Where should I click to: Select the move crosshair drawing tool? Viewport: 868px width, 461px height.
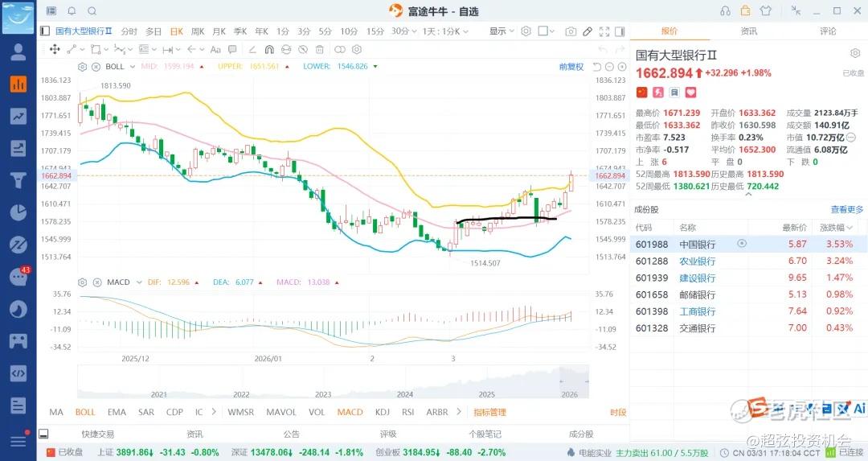tap(55, 49)
